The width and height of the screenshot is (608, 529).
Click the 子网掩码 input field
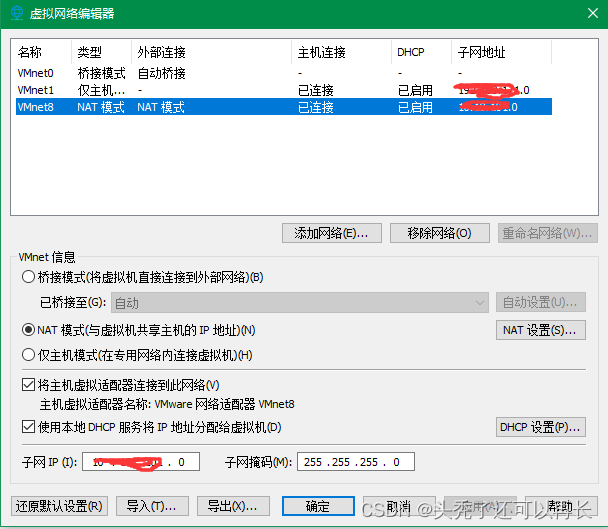tap(356, 462)
